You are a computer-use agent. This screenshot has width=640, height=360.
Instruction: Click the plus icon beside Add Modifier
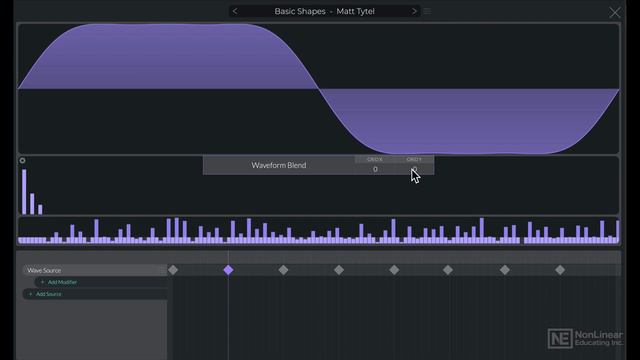coord(42,282)
